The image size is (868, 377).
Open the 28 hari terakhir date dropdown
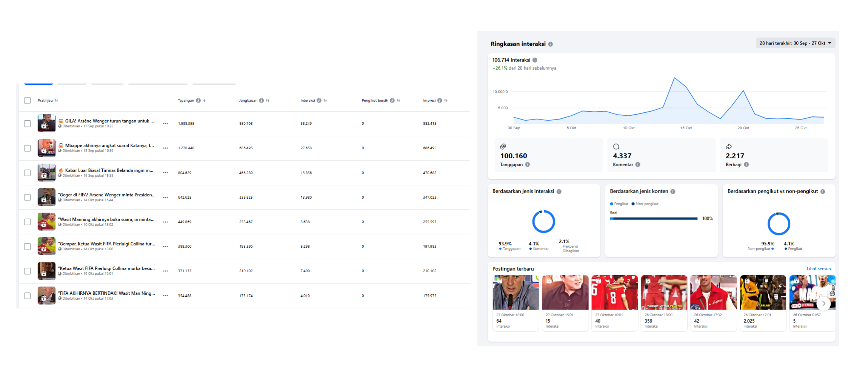pos(795,43)
